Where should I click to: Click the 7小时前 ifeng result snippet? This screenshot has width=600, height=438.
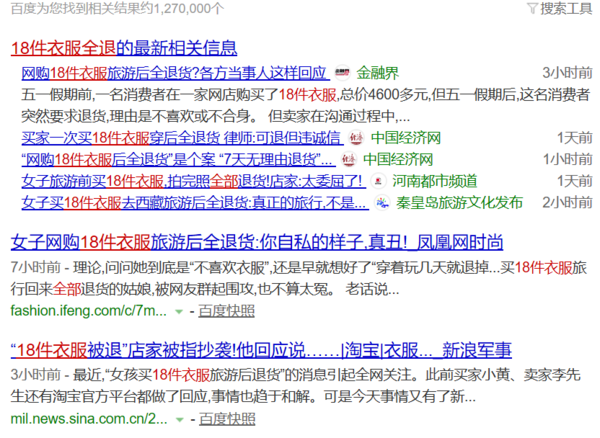tap(298, 278)
